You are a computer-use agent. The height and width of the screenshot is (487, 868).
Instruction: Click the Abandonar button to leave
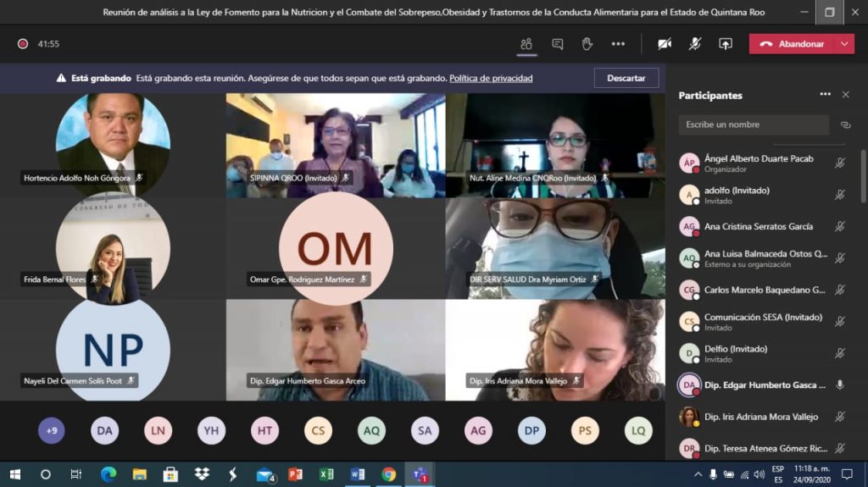pyautogui.click(x=793, y=44)
